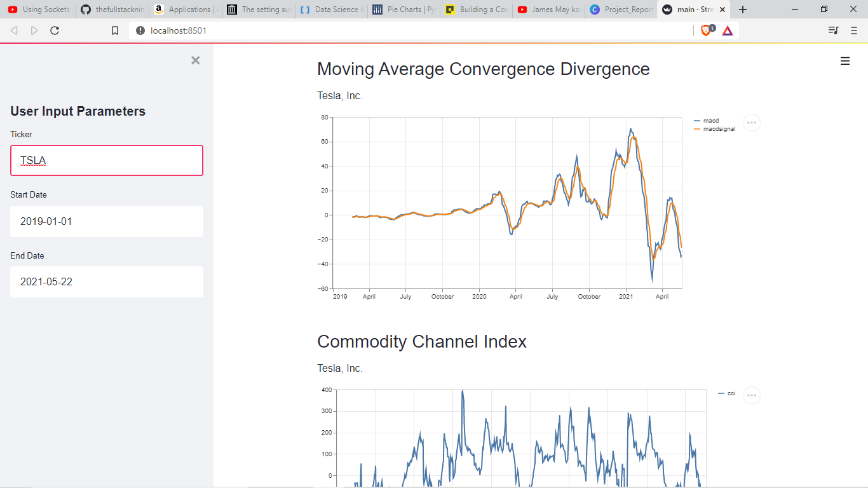
Task: Switch to the Building a Cov tab
Action: pyautogui.click(x=477, y=10)
